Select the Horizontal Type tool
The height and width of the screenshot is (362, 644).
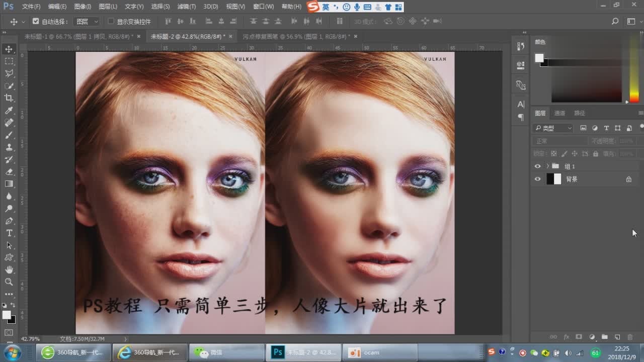tap(9, 233)
